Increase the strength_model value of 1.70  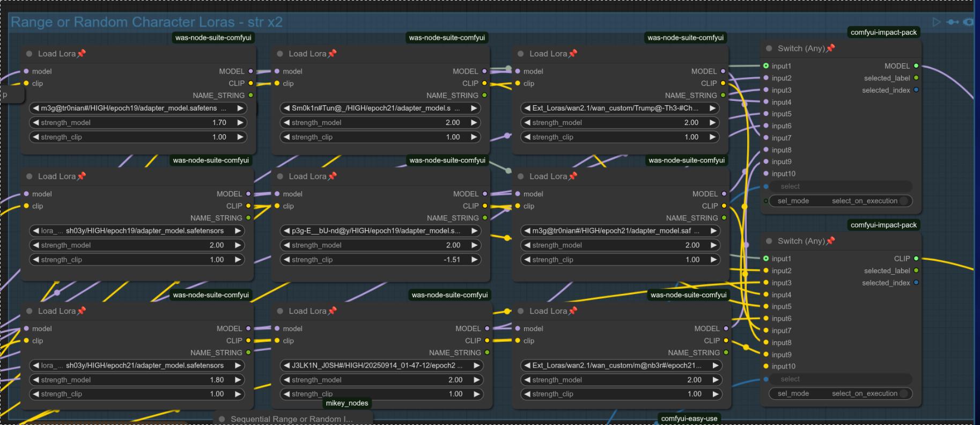click(240, 122)
